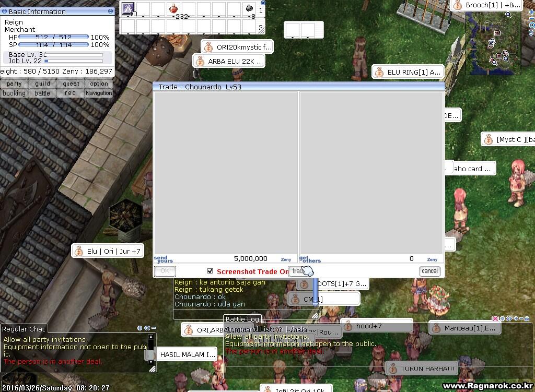Open the guild menu button
Viewport: 535px width, 392px height.
(42, 84)
